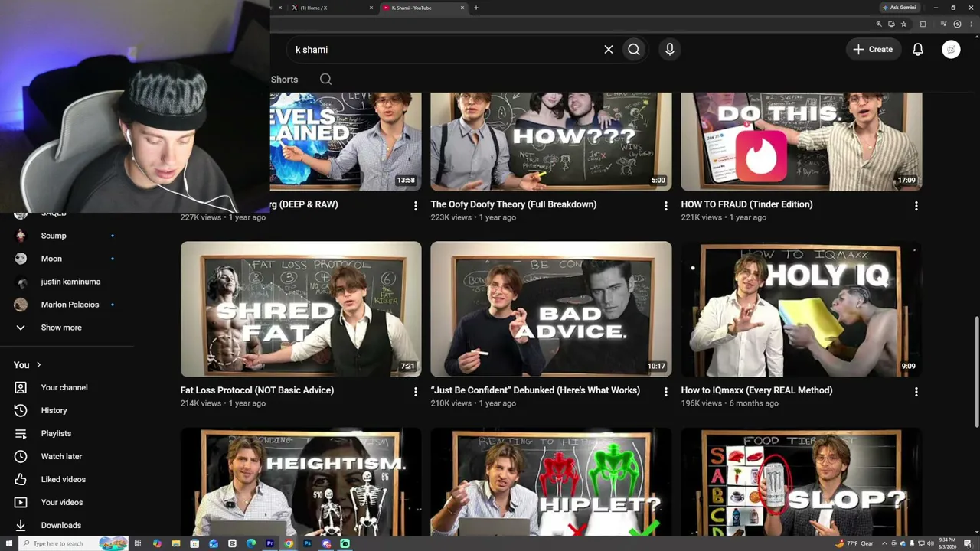Image resolution: width=980 pixels, height=551 pixels.
Task: Open the justin kaminuma subscription channel
Action: 70,282
